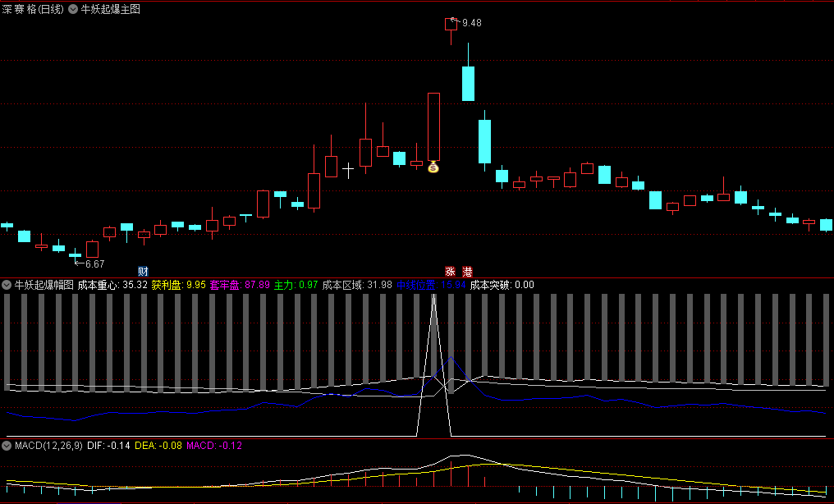Click the 成本重心: 35.32 value
Viewport: 834px width, 504px height.
(112, 285)
